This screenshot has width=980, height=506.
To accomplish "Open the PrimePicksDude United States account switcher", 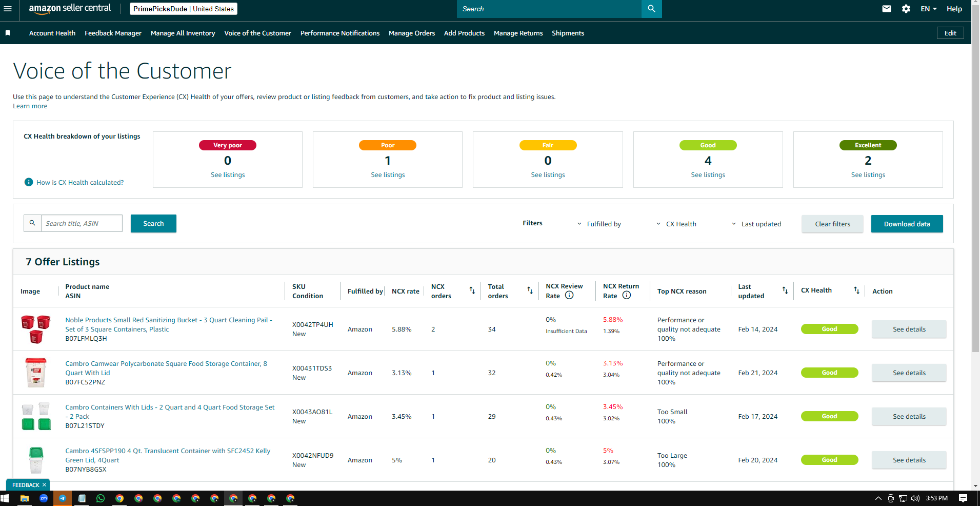I will 184,9.
